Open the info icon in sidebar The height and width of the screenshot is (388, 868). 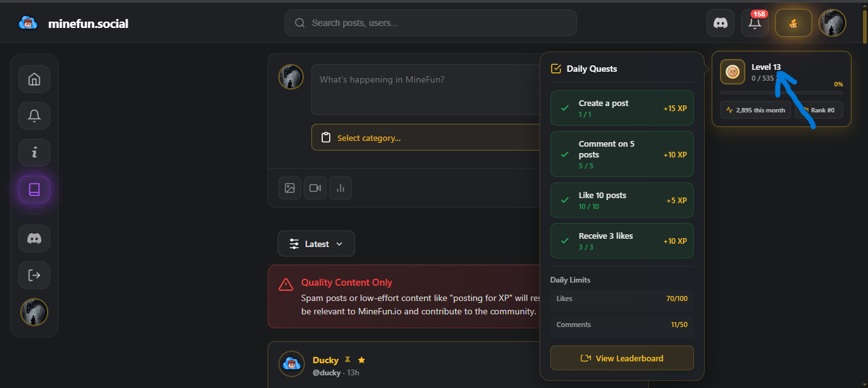click(x=34, y=152)
